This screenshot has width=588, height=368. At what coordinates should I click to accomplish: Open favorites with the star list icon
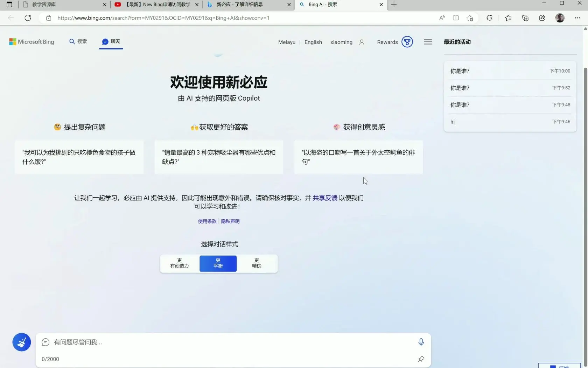point(508,18)
